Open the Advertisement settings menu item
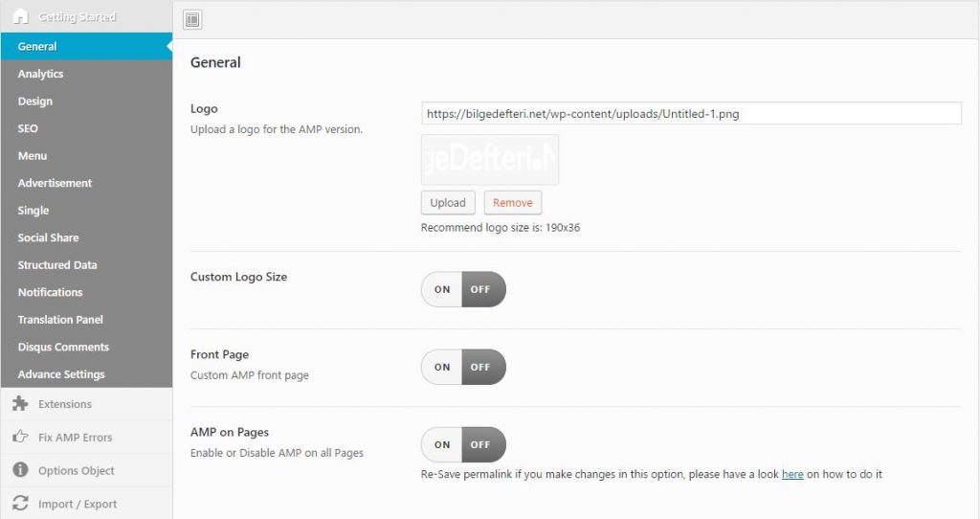The width and height of the screenshot is (980, 519). pos(55,183)
